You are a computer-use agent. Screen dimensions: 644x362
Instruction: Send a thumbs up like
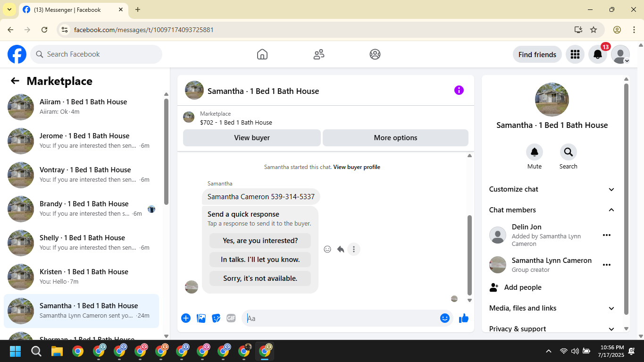tap(464, 318)
